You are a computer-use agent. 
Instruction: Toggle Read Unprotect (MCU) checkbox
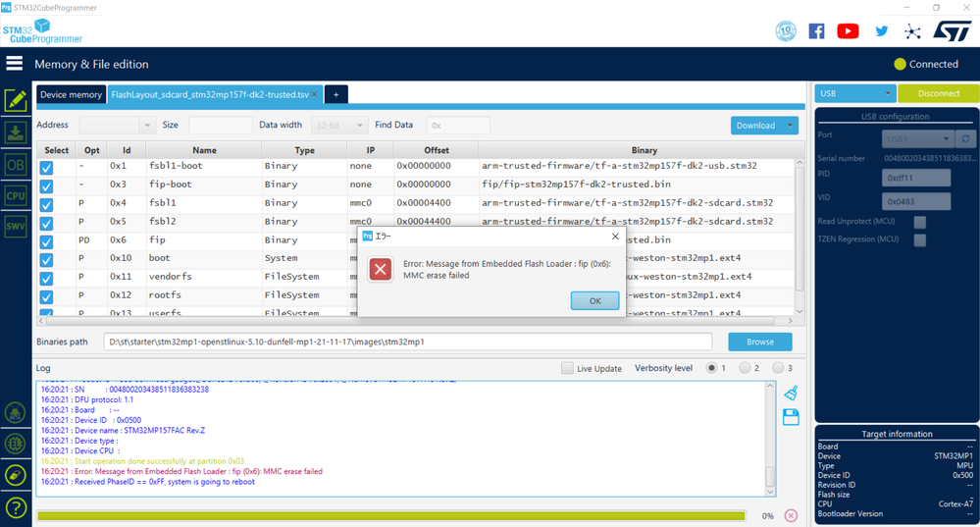tap(920, 222)
